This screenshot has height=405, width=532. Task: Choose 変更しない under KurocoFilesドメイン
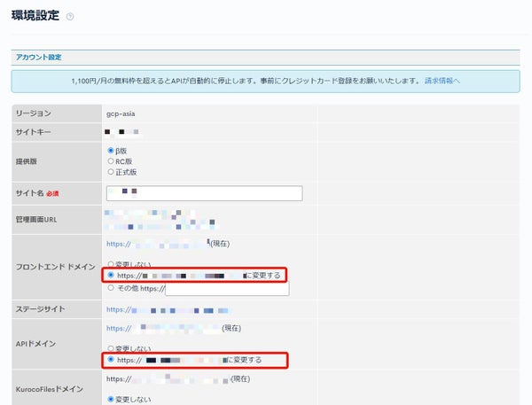pos(111,399)
